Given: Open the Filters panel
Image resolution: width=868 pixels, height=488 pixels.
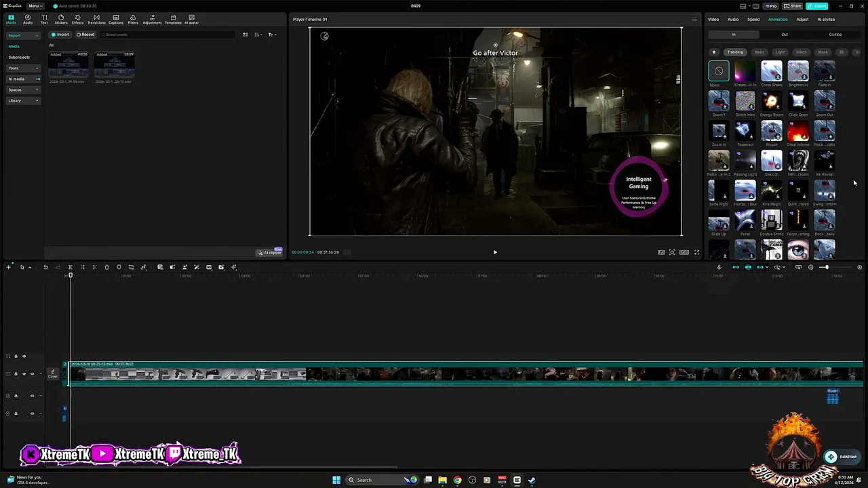Looking at the screenshot, I should click(x=133, y=19).
